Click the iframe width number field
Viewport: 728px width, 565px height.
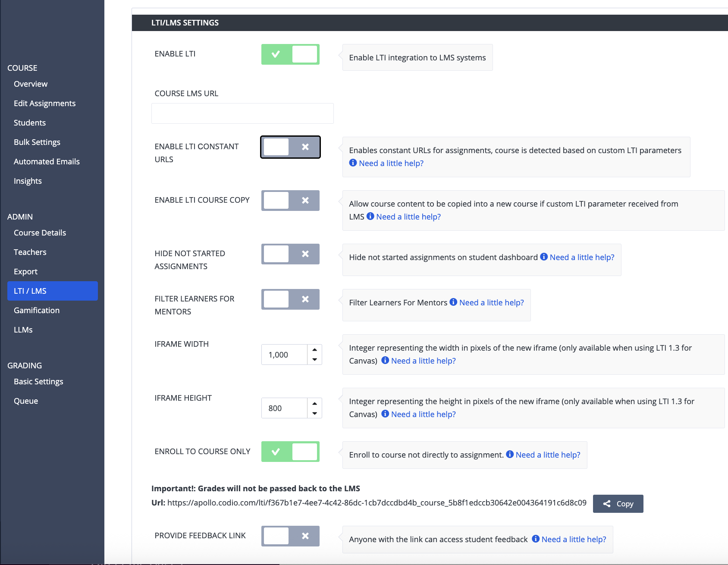click(x=284, y=355)
